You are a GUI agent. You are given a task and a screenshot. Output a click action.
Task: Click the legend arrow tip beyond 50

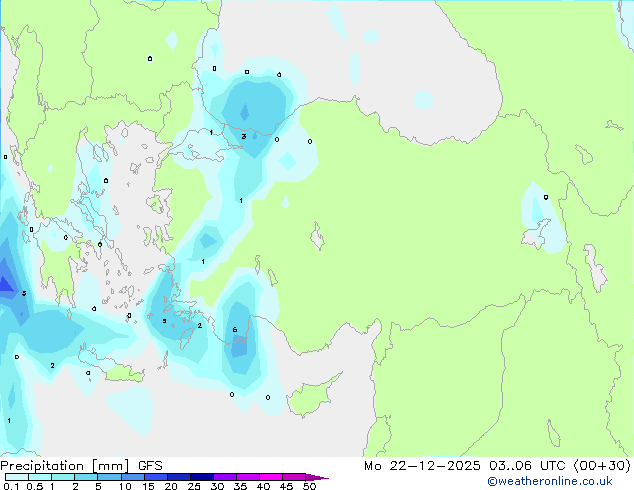pos(318,477)
